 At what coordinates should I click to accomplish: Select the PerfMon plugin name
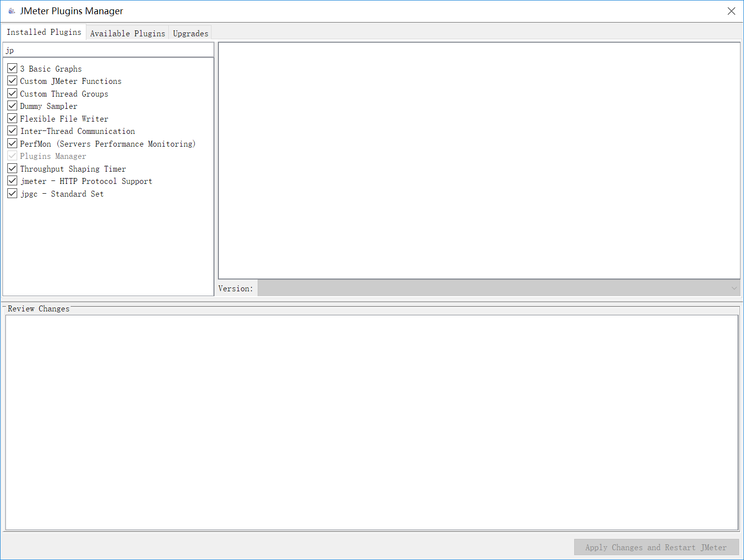[x=107, y=144]
